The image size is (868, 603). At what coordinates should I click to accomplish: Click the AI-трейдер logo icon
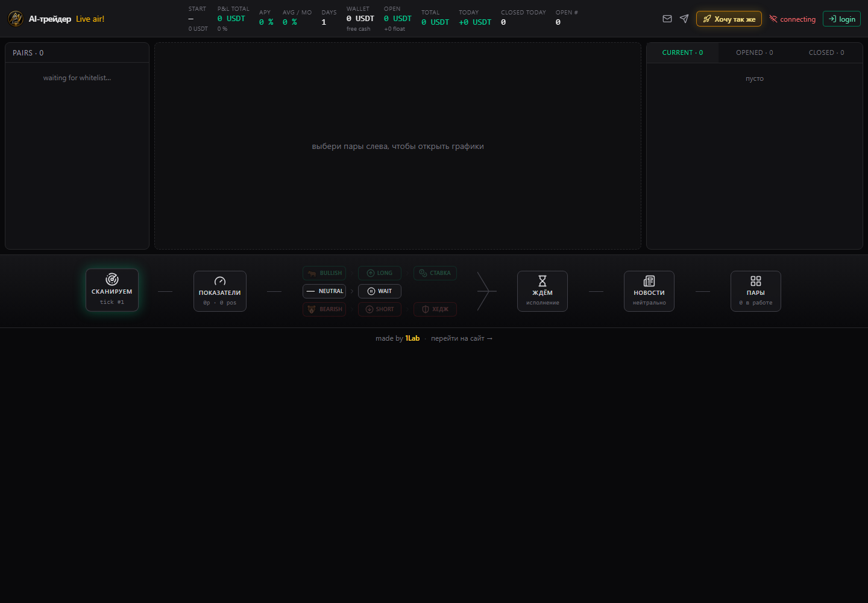point(16,19)
